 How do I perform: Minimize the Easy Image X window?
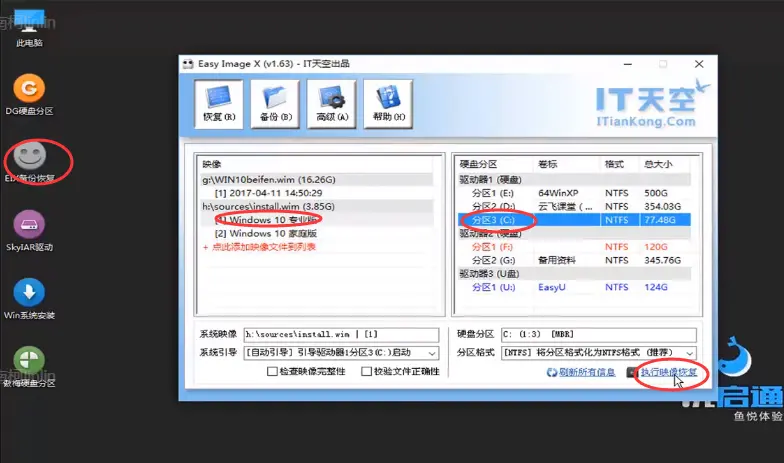click(628, 64)
